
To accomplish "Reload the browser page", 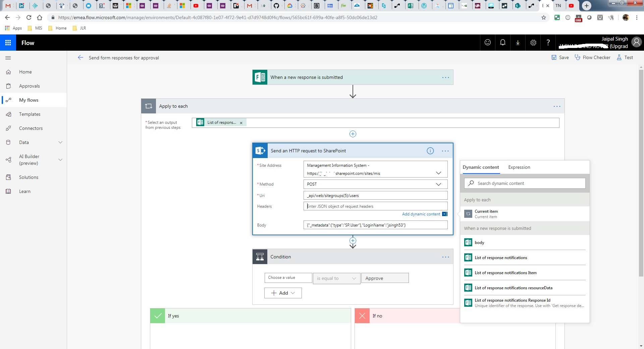I will coord(29,17).
